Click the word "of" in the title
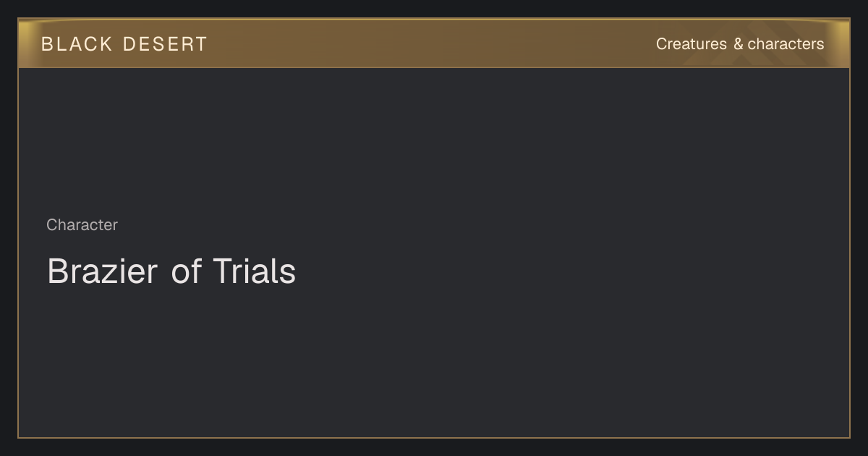 point(187,271)
